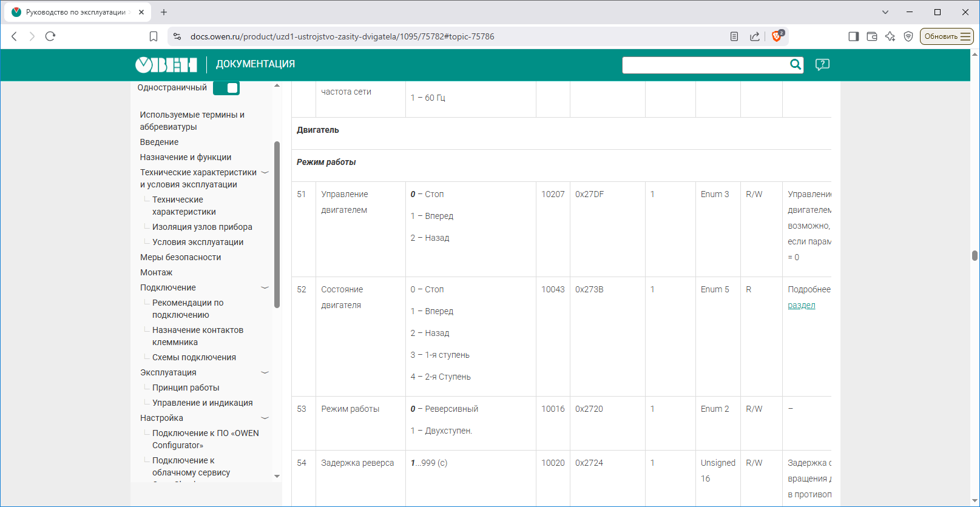Open a new browser tab
980x507 pixels.
tap(164, 12)
